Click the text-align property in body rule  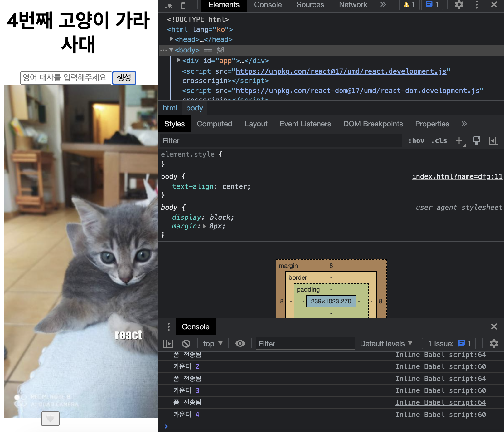tap(193, 186)
